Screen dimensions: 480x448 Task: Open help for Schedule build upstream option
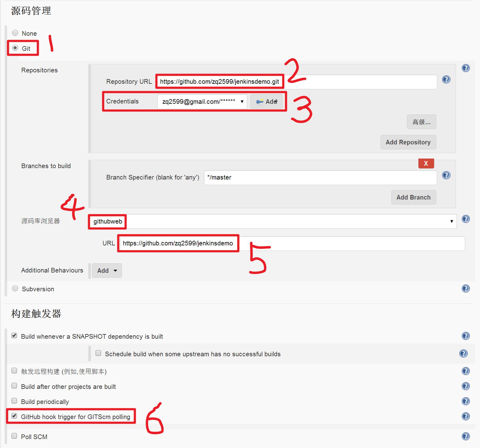pyautogui.click(x=463, y=353)
